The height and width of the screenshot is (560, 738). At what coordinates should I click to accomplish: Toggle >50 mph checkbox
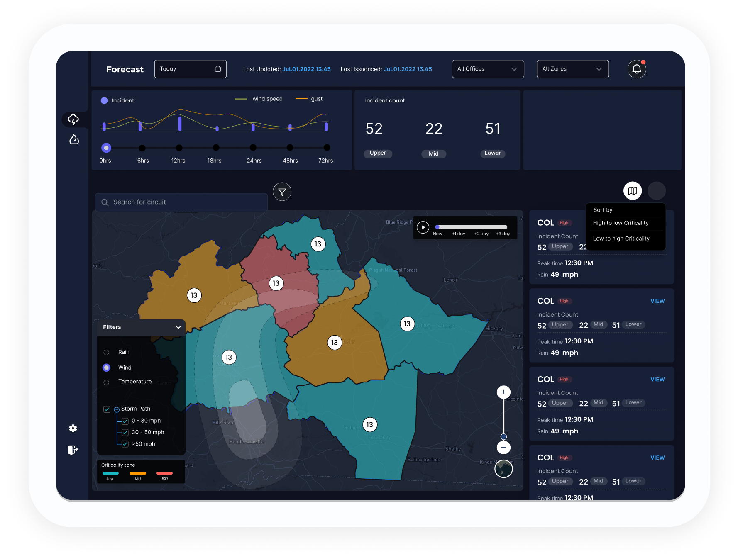click(x=125, y=444)
